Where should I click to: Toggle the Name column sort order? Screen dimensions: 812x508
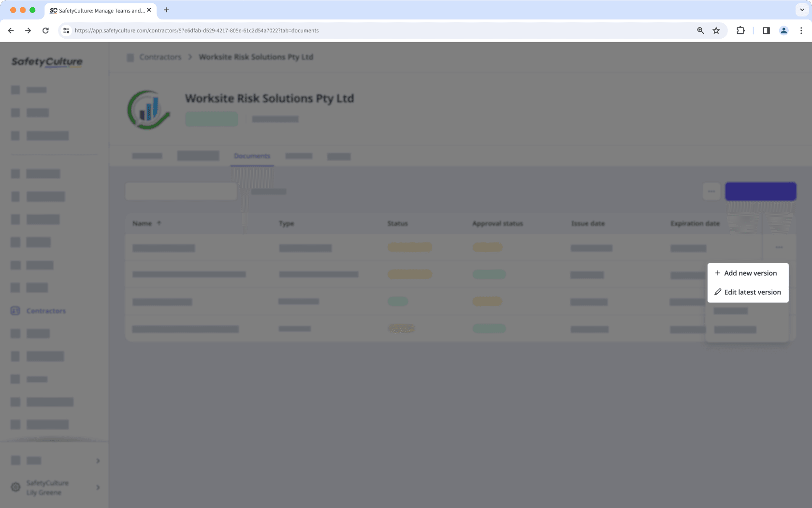pyautogui.click(x=159, y=223)
